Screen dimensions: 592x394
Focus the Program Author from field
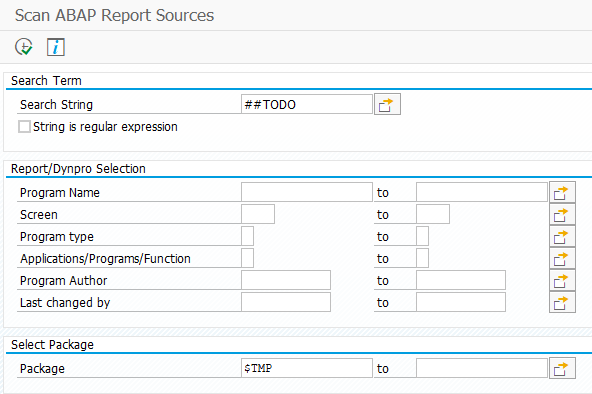286,280
